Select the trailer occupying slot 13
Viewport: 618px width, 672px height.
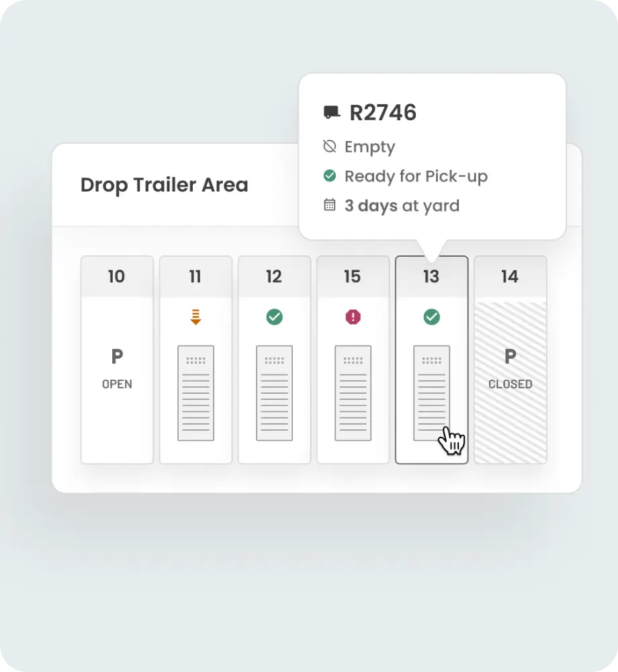click(x=431, y=390)
